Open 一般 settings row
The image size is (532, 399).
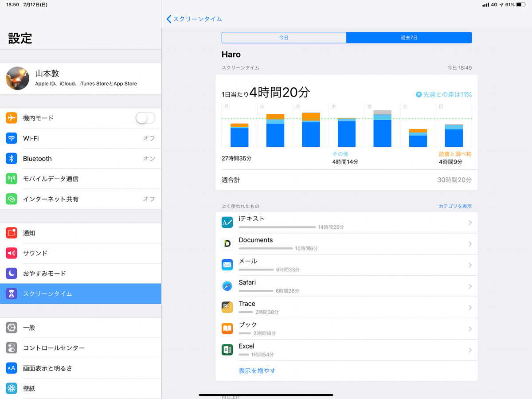click(81, 328)
